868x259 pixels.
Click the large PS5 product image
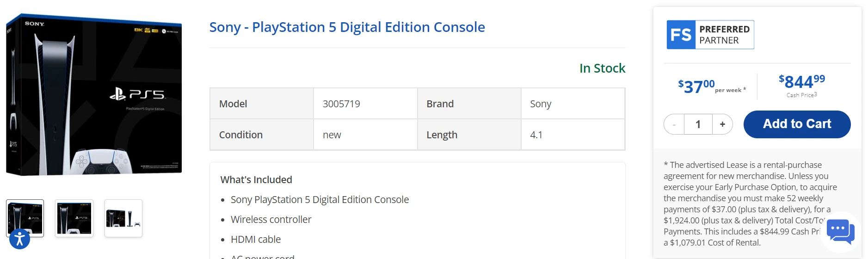94,95
